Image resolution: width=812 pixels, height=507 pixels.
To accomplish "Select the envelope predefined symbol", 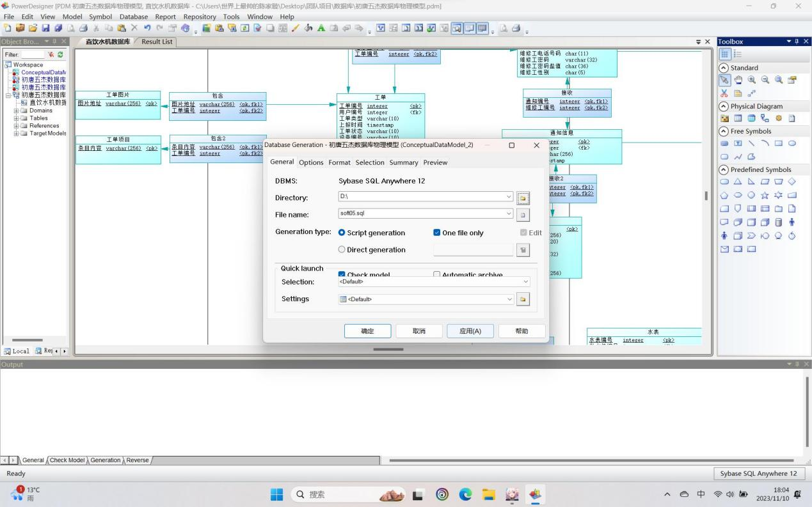I will coord(724,249).
